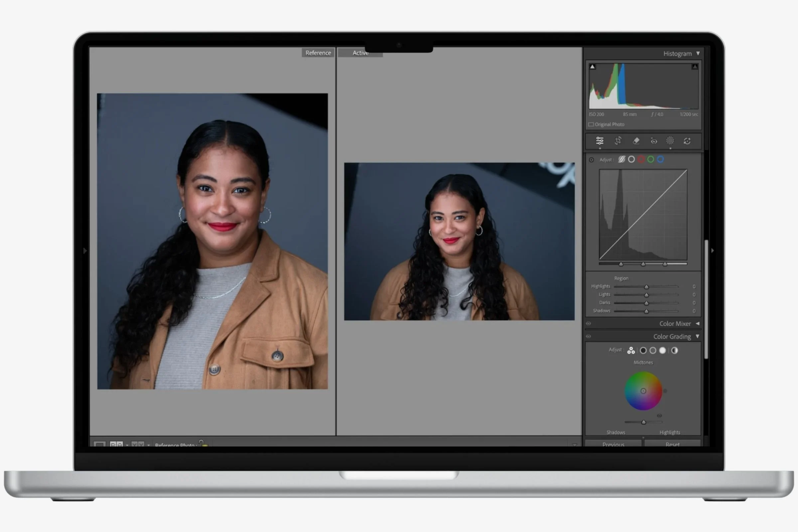Viewport: 798px width, 532px height.
Task: Click the '1/200 sec' shutter speed readout
Action: tap(689, 114)
